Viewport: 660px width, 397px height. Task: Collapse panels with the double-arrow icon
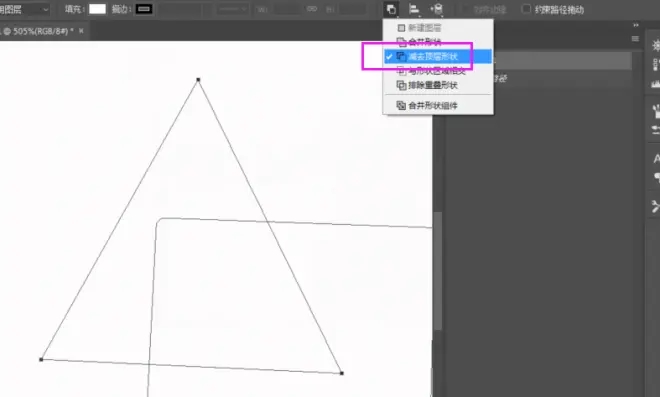[x=636, y=25]
